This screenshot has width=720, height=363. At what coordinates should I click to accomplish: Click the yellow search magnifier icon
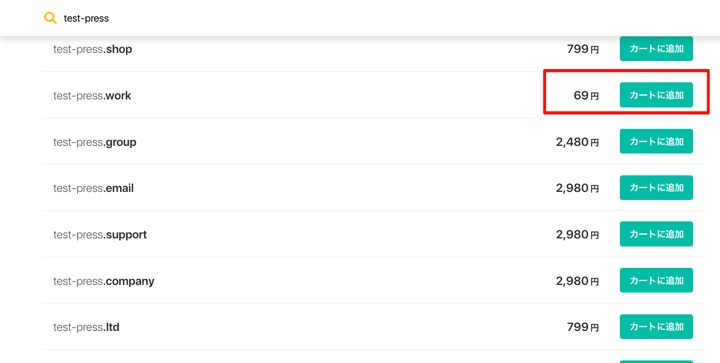click(x=50, y=18)
